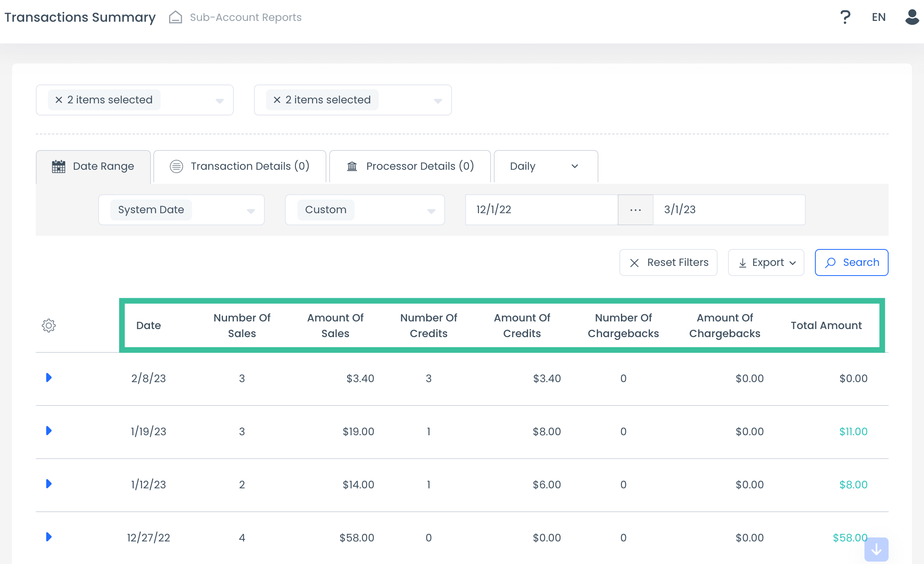Switch to Processor Details tab
Image resolution: width=924 pixels, height=564 pixels.
[x=410, y=166]
